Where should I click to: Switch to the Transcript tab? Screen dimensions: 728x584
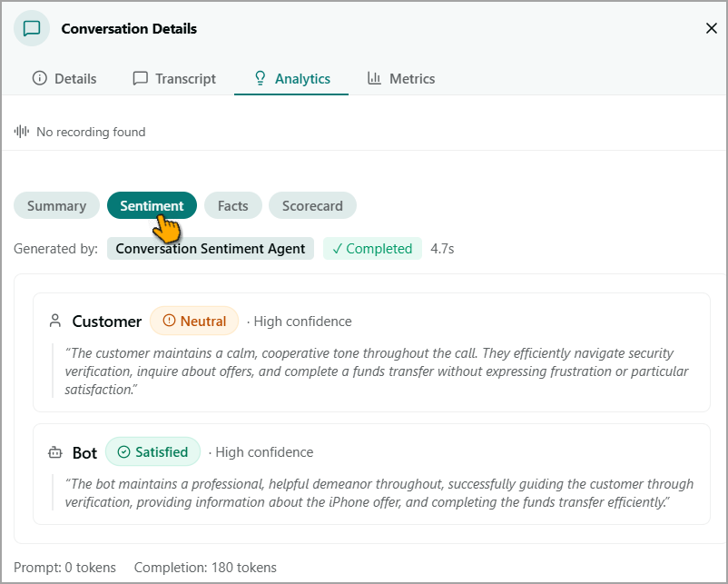click(174, 78)
